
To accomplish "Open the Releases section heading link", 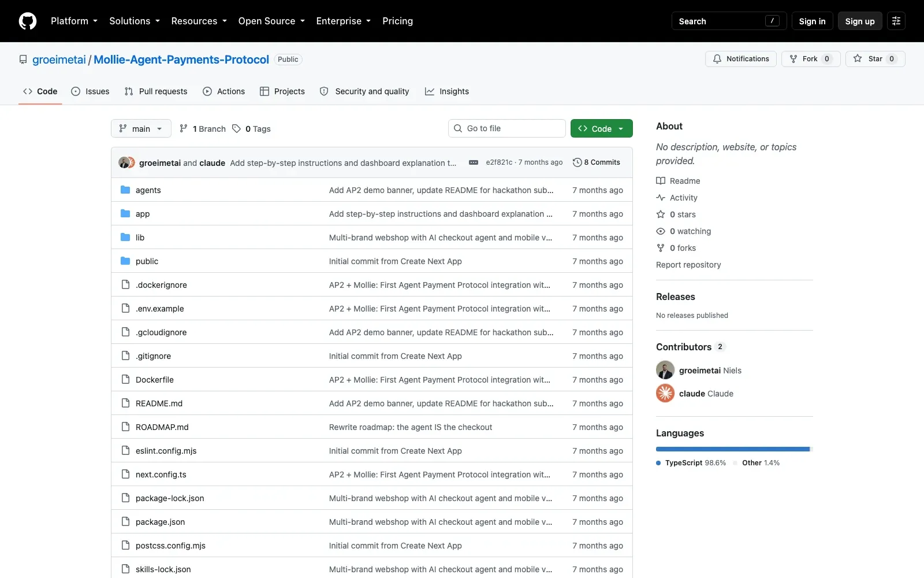I will click(676, 297).
